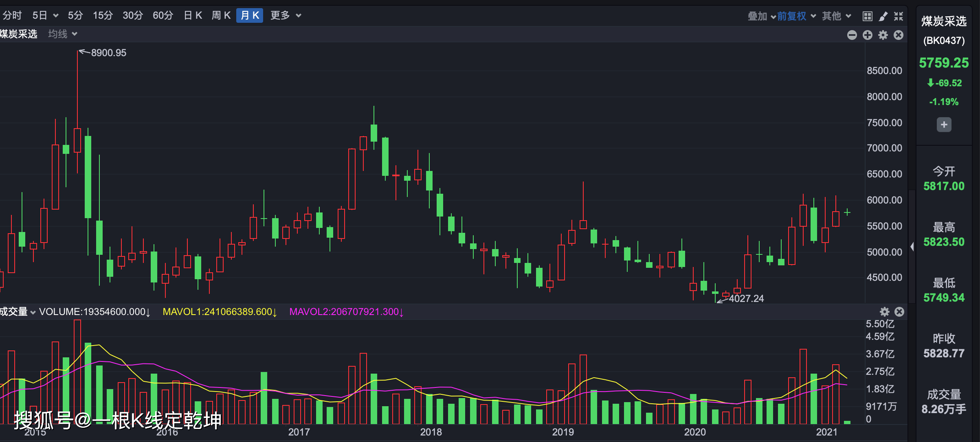
Task: Select the 分时 view tab
Action: coord(12,15)
